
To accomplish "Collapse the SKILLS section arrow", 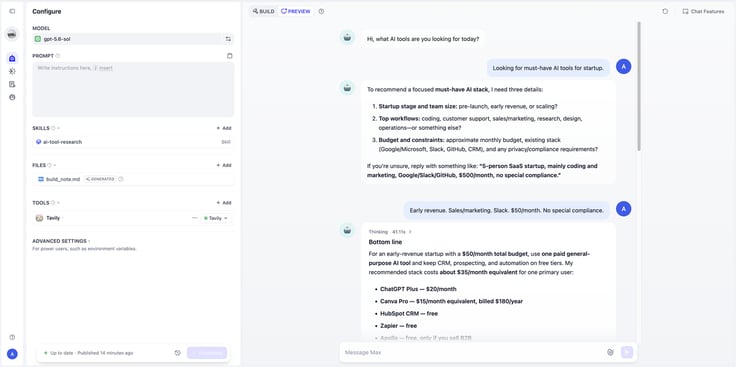I will coord(59,128).
